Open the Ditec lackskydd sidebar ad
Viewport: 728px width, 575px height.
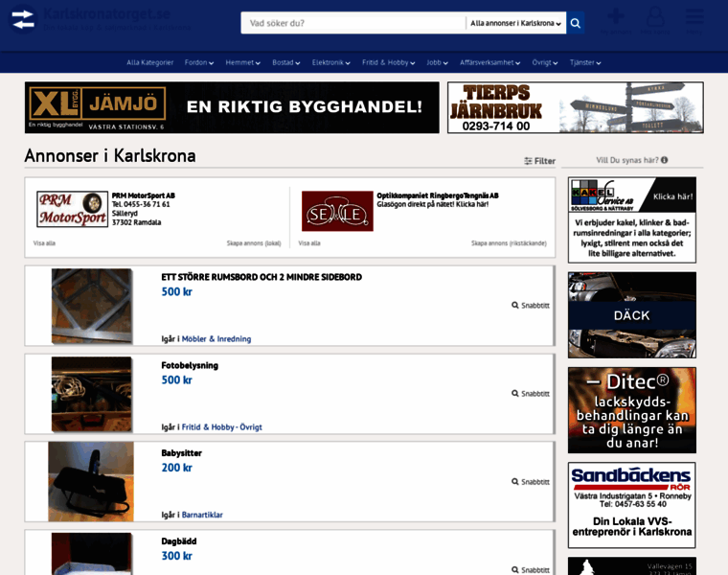632,410
